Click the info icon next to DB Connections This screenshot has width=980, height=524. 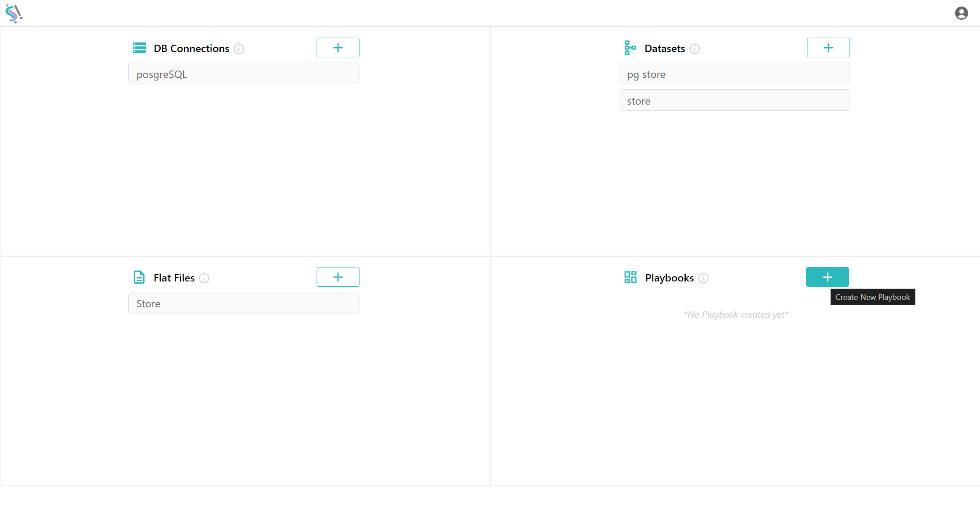click(x=239, y=49)
